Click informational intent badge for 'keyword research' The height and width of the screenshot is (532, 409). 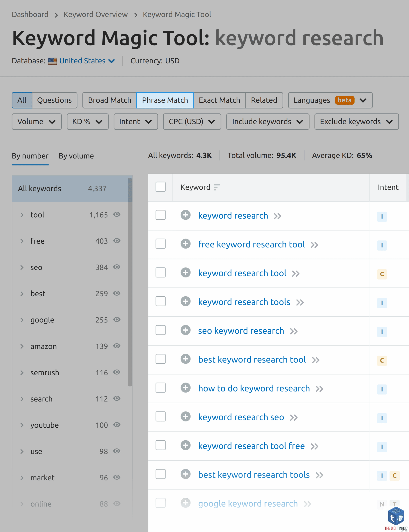pos(382,216)
